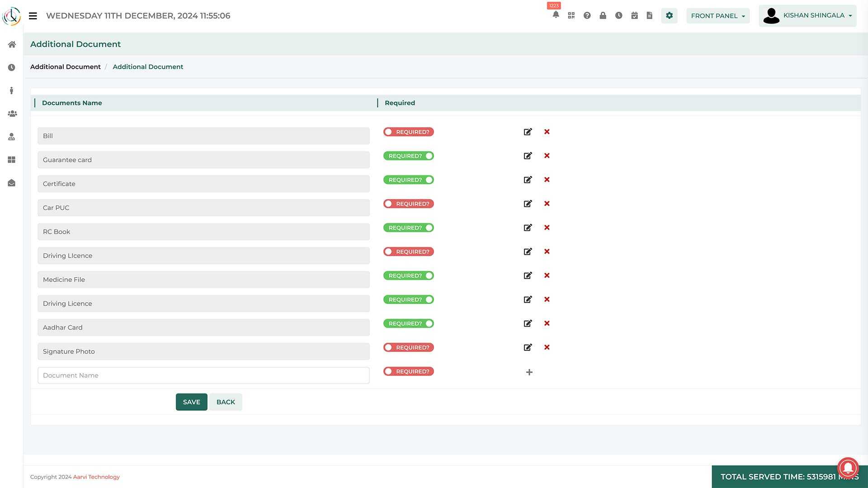The image size is (868, 488).
Task: Open the QR code icon in header
Action: (571, 15)
